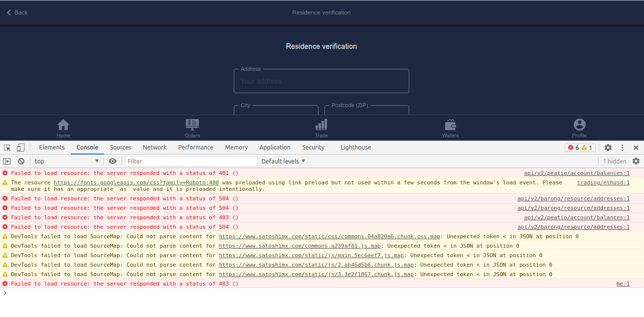644x317 pixels.
Task: Open the Profile icon
Action: (579, 124)
